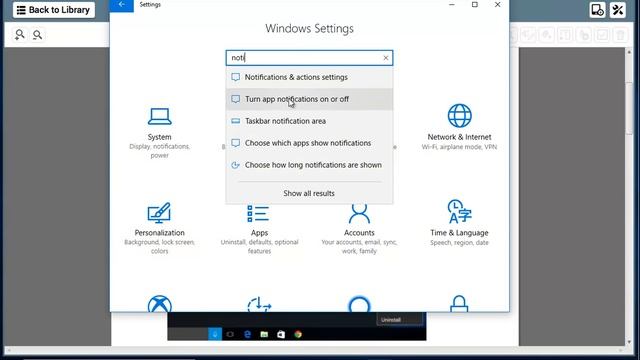Launch Chrome from the pictured taskbar

click(x=298, y=334)
